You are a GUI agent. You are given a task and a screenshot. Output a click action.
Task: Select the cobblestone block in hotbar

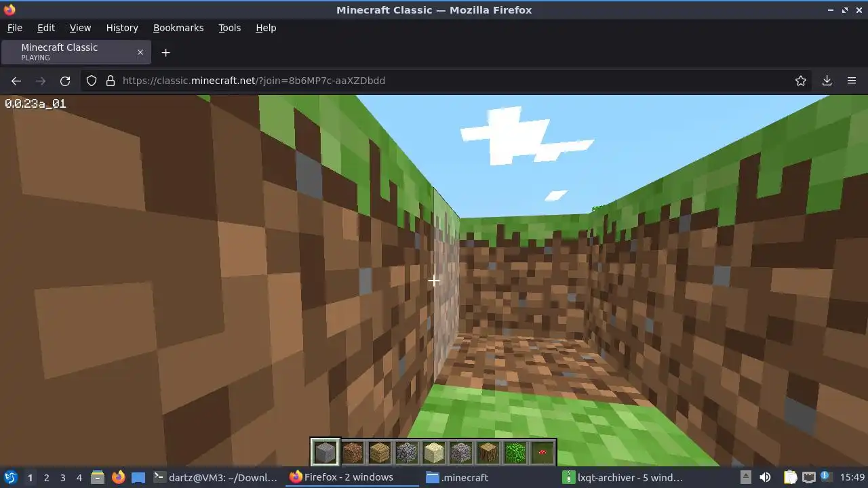[x=407, y=452]
